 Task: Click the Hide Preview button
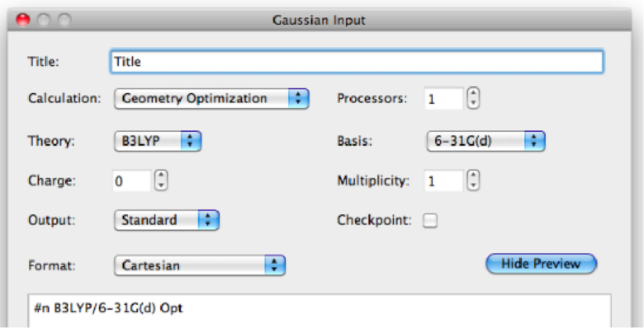click(541, 264)
